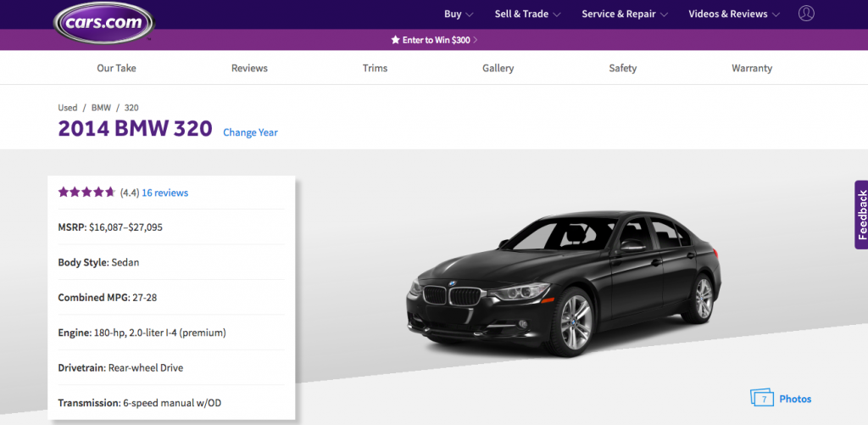
Task: Click the Change Year link
Action: click(250, 132)
